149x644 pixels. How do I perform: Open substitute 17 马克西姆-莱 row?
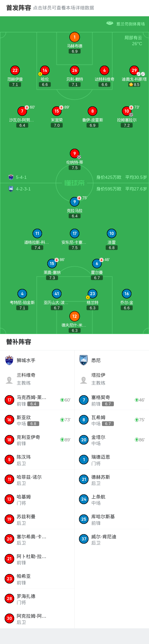click(x=37, y=400)
